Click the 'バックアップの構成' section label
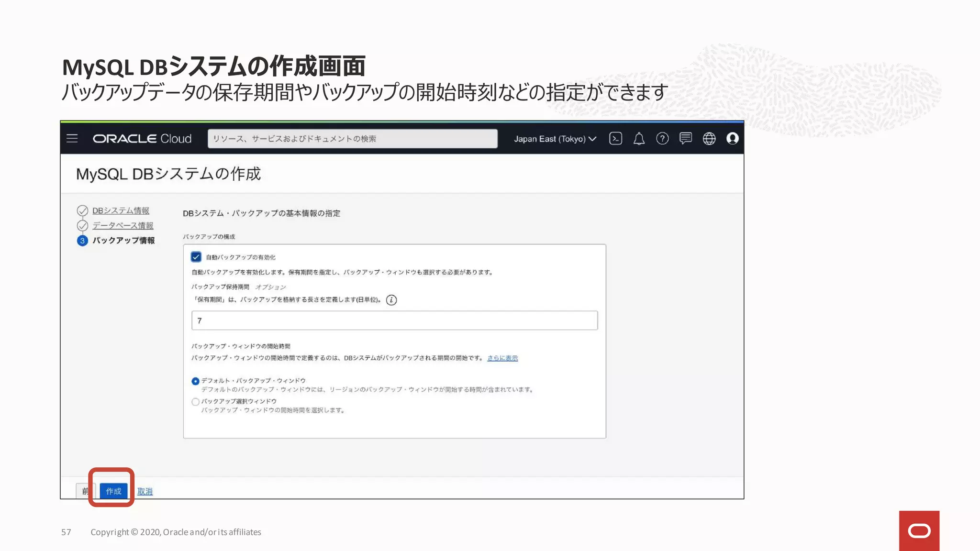The width and height of the screenshot is (980, 551). click(209, 237)
